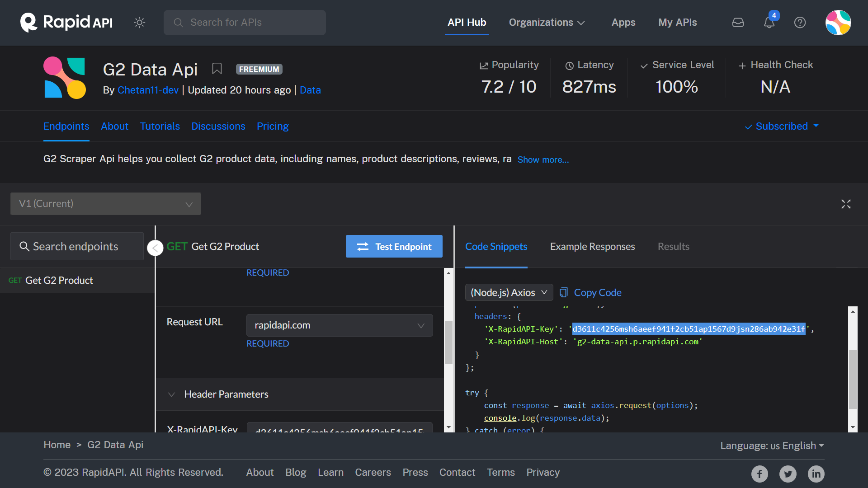
Task: Click the G2 Data Api logo thumbnail
Action: click(x=65, y=78)
